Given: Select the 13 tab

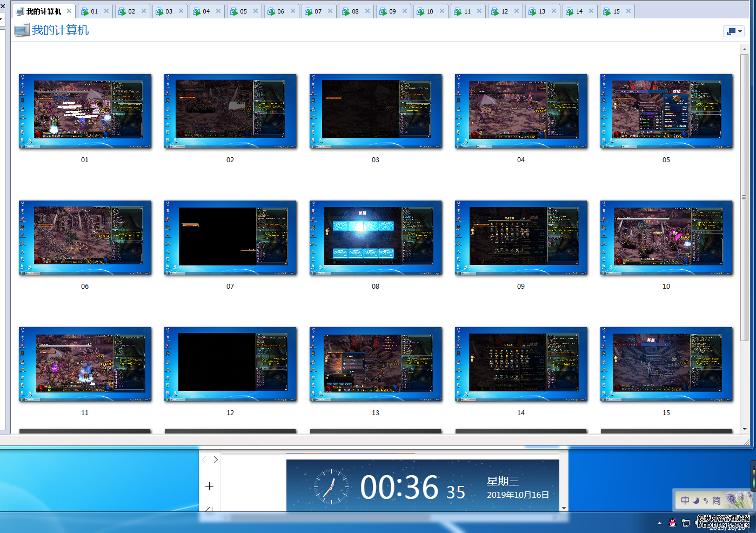Looking at the screenshot, I should click(x=542, y=11).
